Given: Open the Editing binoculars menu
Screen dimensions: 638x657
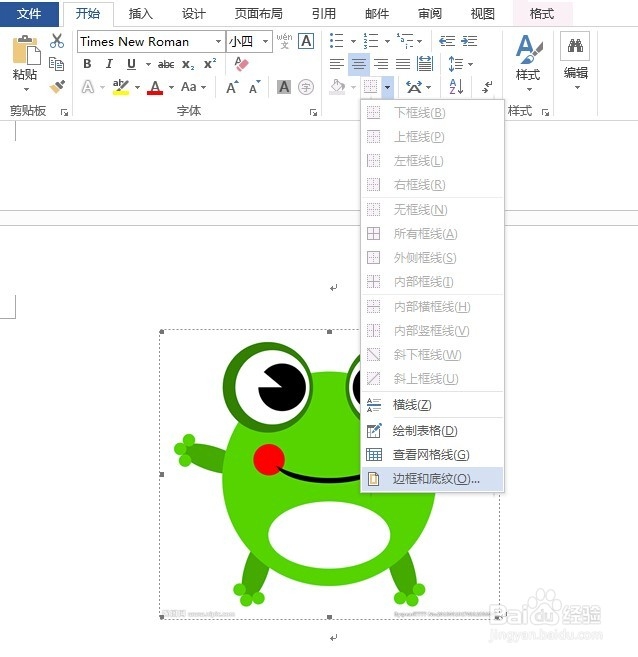Looking at the screenshot, I should point(575,63).
